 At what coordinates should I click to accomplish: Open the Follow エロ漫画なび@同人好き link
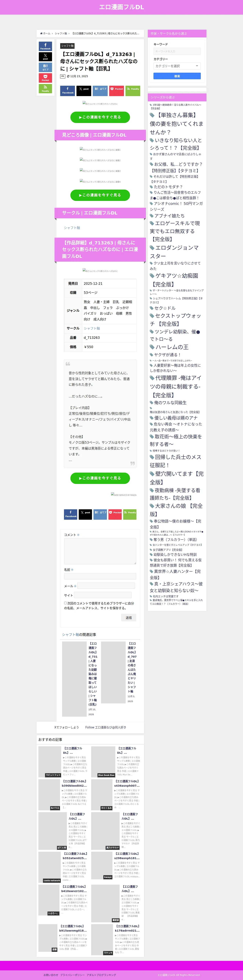pos(105,727)
